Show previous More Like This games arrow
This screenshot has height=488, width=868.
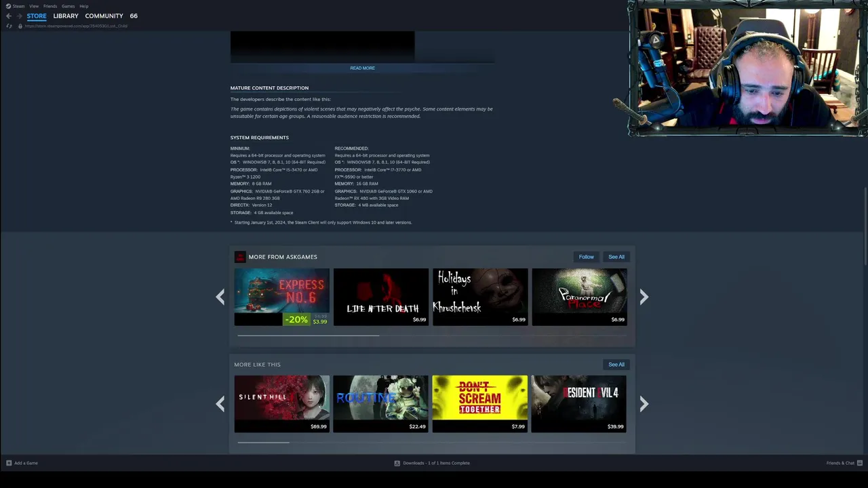pos(220,404)
